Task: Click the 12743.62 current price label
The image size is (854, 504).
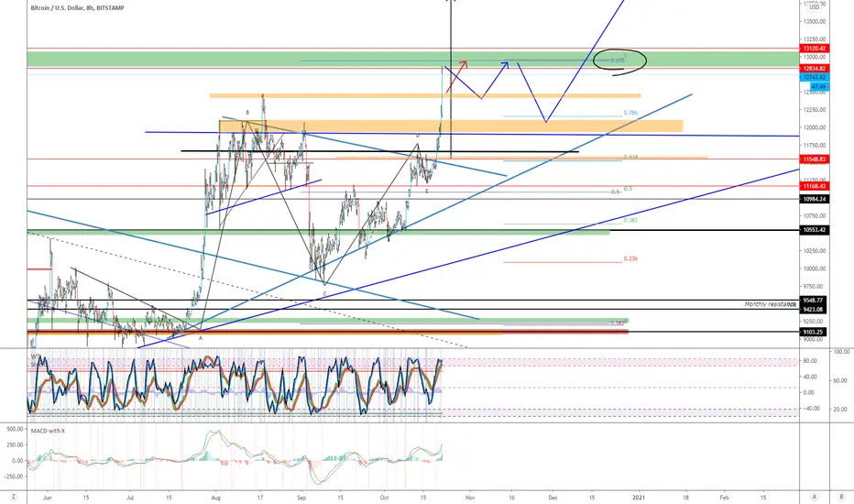Action: click(x=814, y=78)
